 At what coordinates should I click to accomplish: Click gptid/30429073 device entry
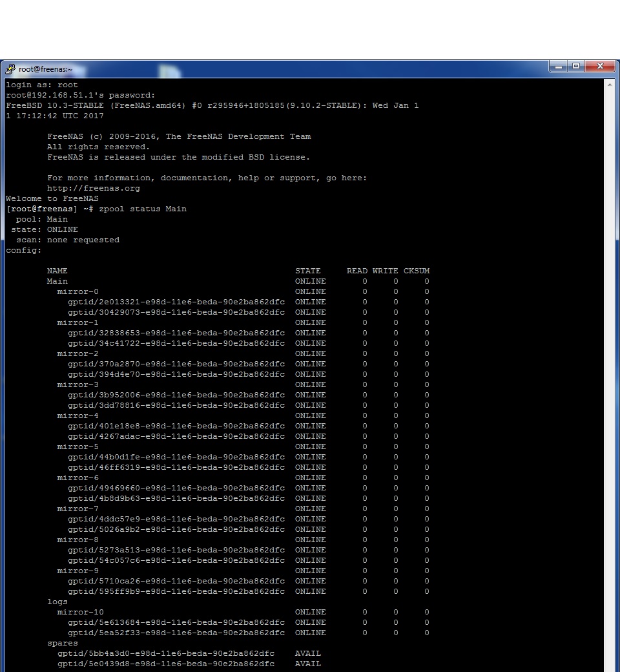coord(176,313)
